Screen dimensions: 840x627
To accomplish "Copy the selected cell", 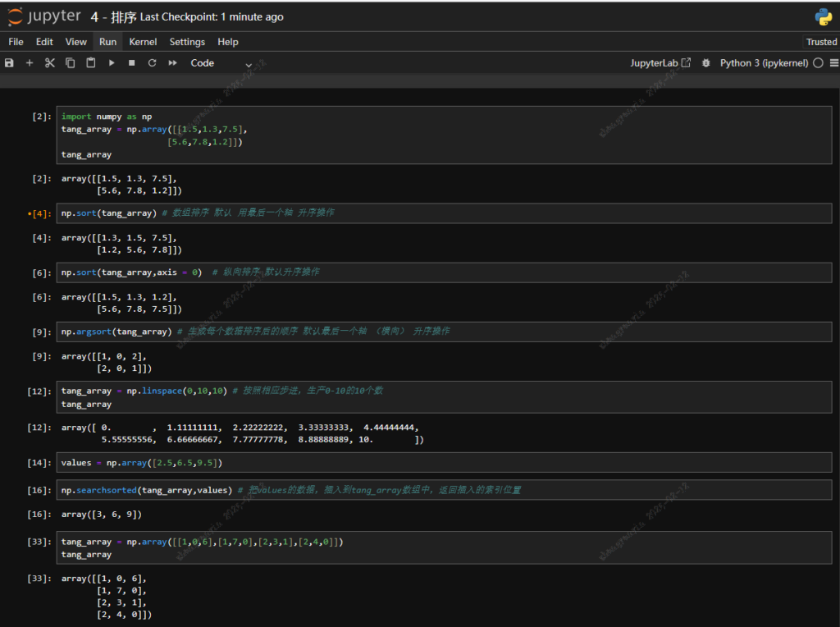I will point(71,62).
